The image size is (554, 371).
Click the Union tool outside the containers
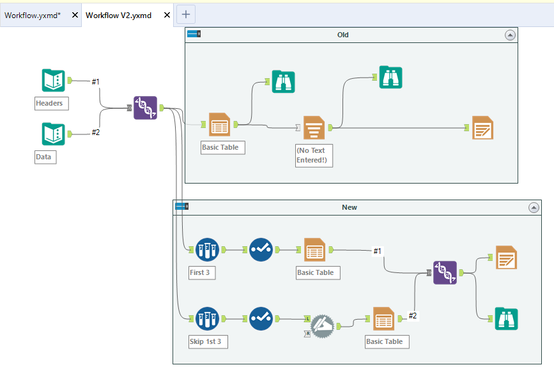[x=145, y=107]
